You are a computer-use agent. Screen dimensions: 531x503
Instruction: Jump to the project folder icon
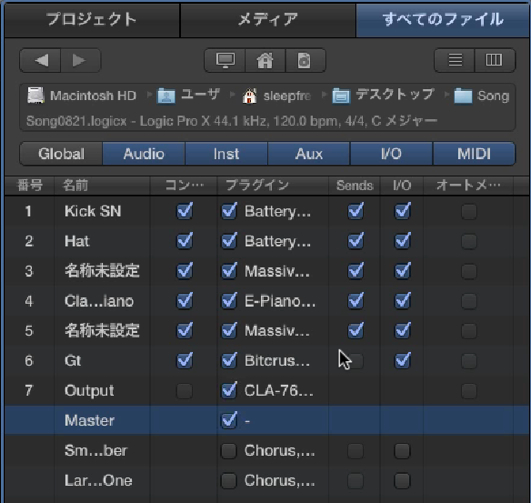point(305,61)
